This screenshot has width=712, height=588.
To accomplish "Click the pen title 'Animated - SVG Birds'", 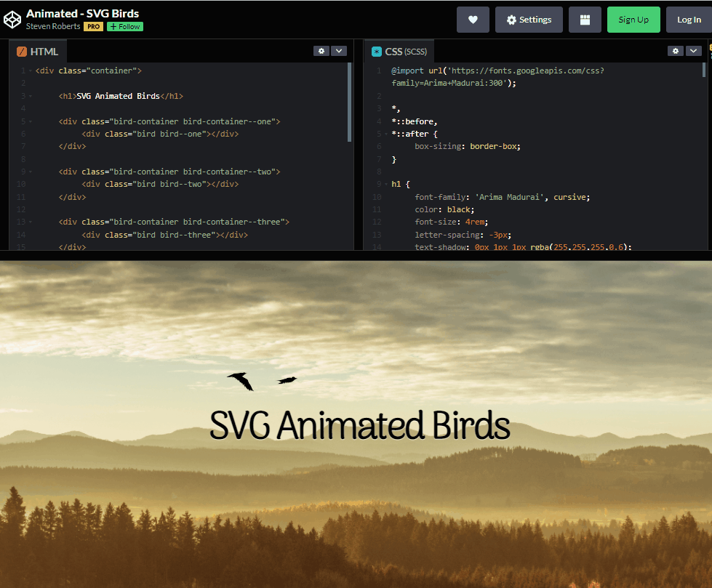I will pos(83,14).
